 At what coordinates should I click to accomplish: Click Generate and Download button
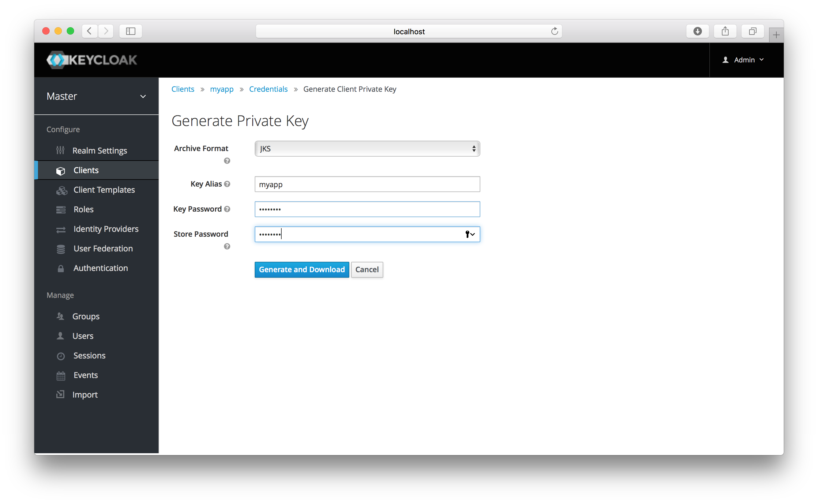(x=302, y=269)
